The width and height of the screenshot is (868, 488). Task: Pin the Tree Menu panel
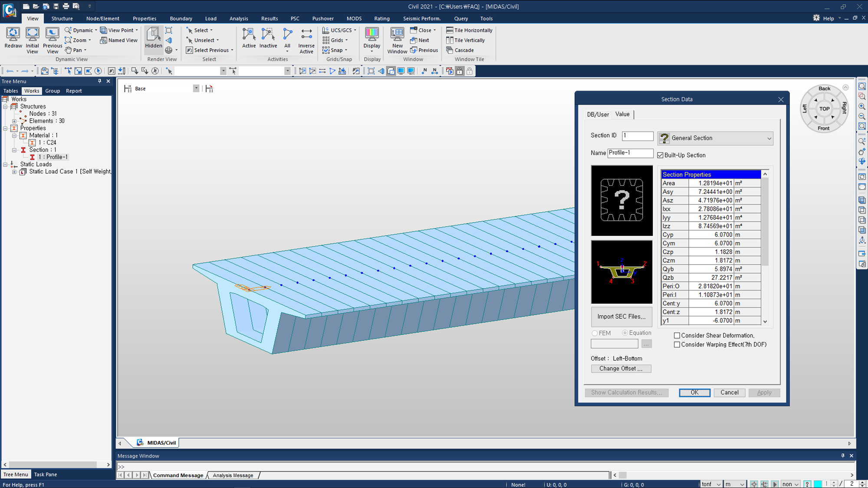99,81
